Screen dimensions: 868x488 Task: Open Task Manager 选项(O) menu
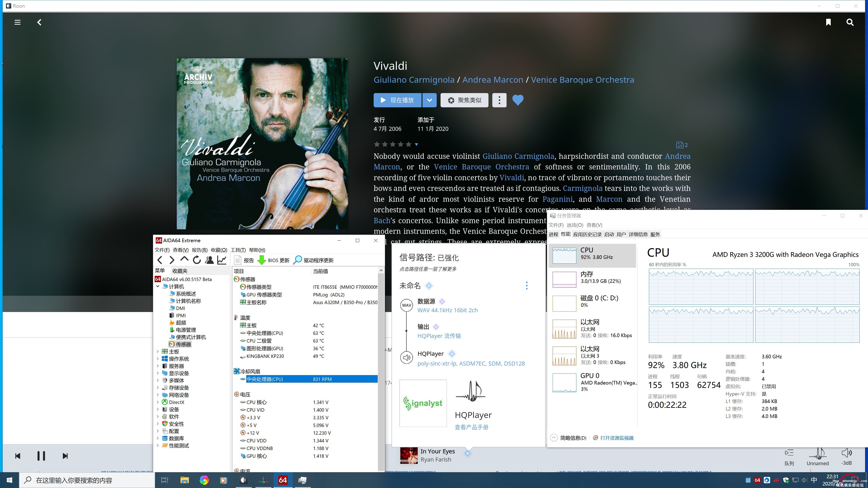click(x=575, y=225)
